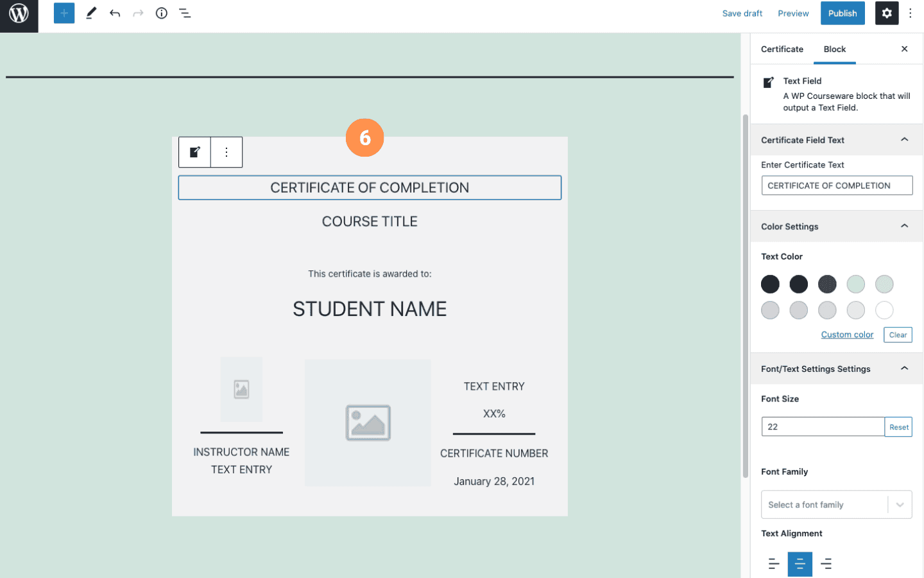924x578 pixels.
Task: Open the Font Family dropdown
Action: [x=837, y=505]
